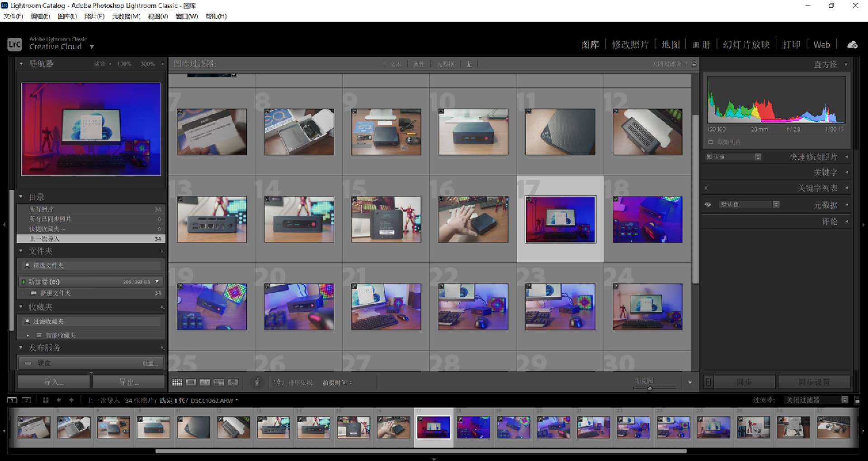Viewport: 868px width, 461px height.
Task: Toggle the metadata eye icon
Action: tap(708, 205)
